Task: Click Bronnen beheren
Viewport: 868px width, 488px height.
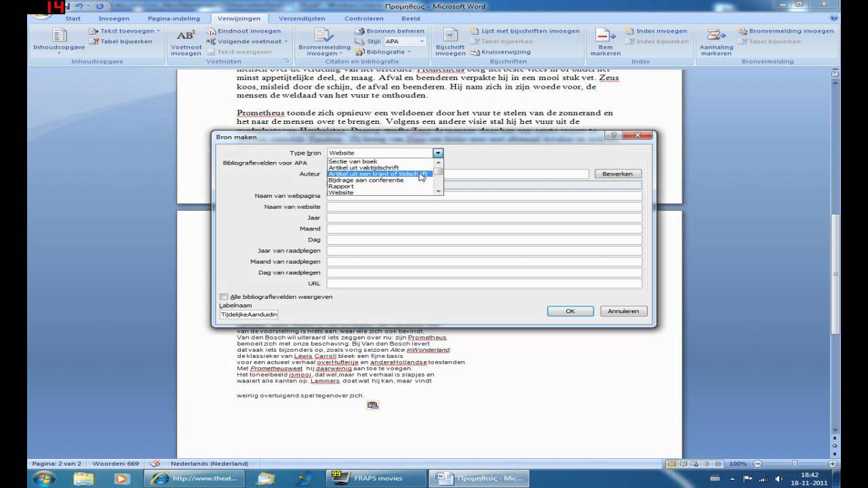Action: tap(390, 31)
